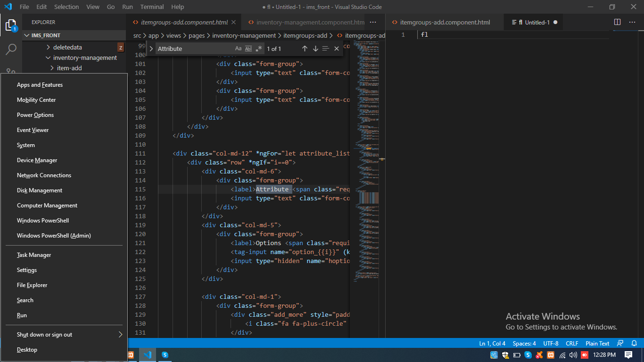Image resolution: width=644 pixels, height=362 pixels.
Task: Split the right editor with split icon
Action: (618, 22)
